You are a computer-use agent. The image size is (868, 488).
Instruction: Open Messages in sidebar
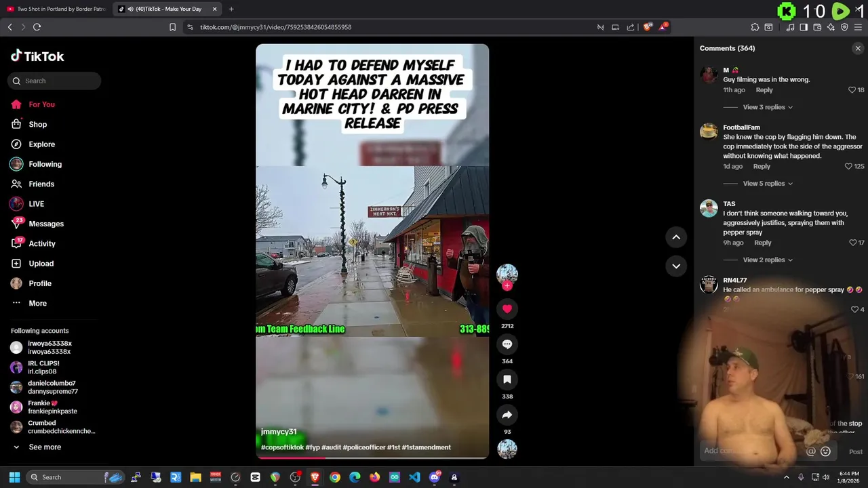[46, 224]
